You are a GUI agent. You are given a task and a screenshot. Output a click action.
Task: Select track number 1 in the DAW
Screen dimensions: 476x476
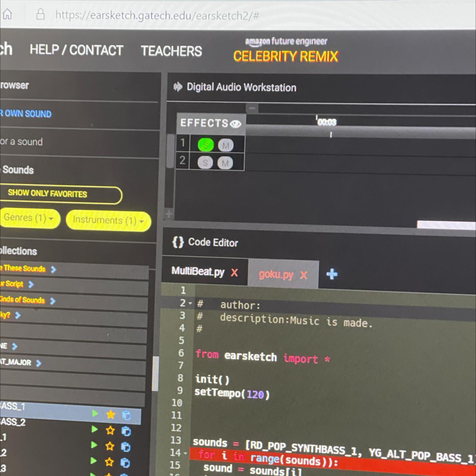click(x=182, y=143)
